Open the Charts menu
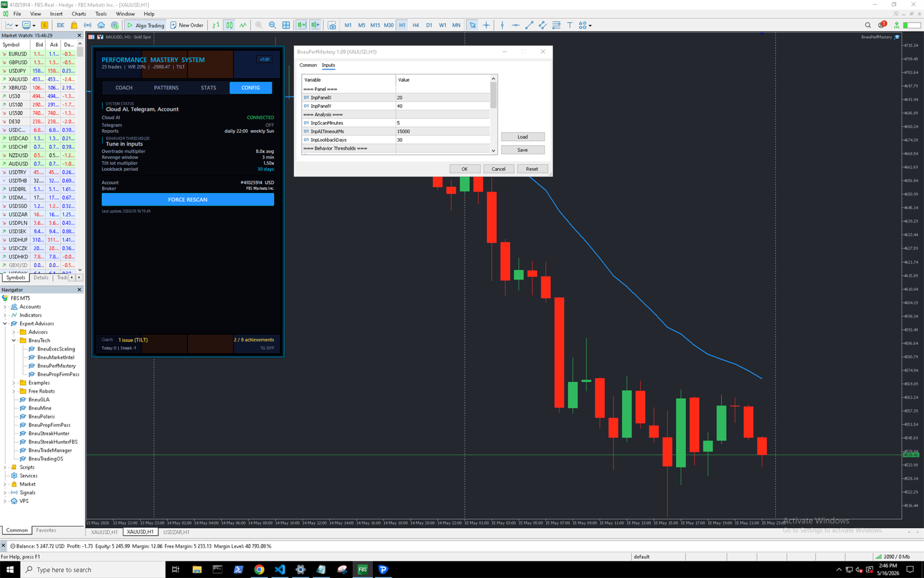The height and width of the screenshot is (578, 924). 79,14
